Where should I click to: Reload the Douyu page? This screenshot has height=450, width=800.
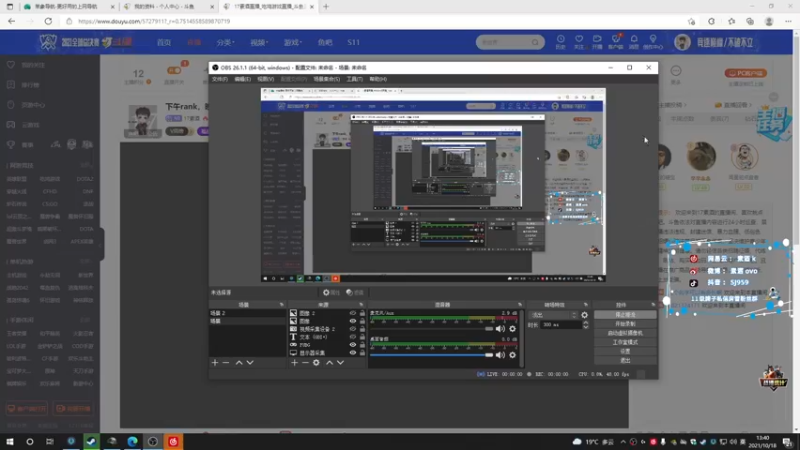click(48, 21)
